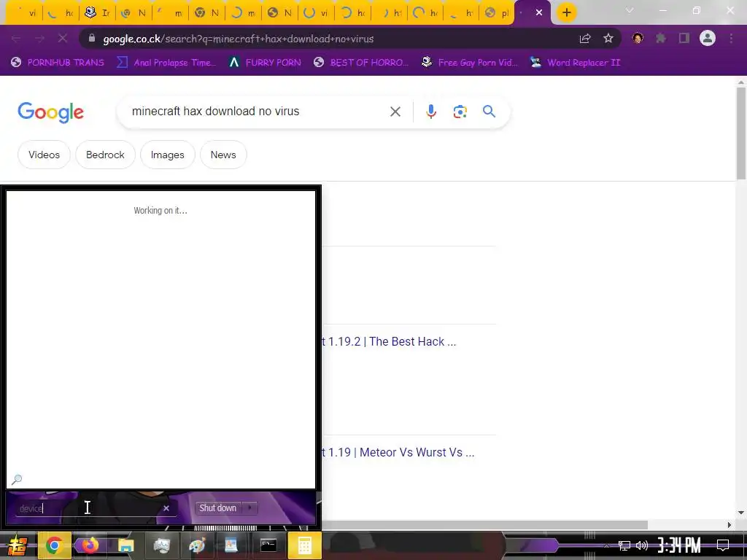Viewport: 747px width, 560px height.
Task: Open the Start button on taskbar
Action: click(x=17, y=545)
